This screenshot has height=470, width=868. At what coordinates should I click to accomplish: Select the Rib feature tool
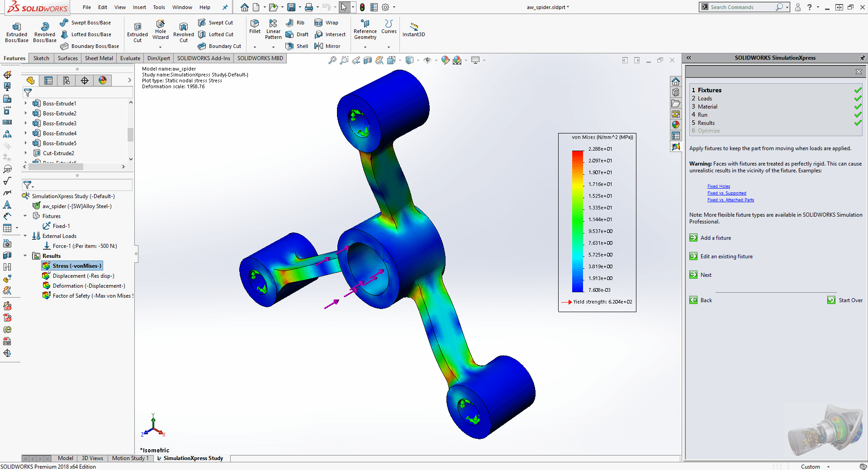tap(296, 23)
